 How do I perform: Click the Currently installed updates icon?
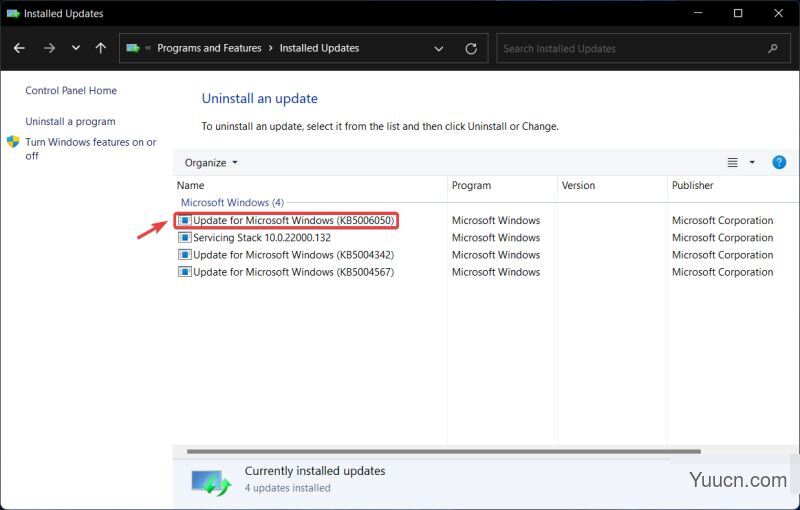click(211, 481)
